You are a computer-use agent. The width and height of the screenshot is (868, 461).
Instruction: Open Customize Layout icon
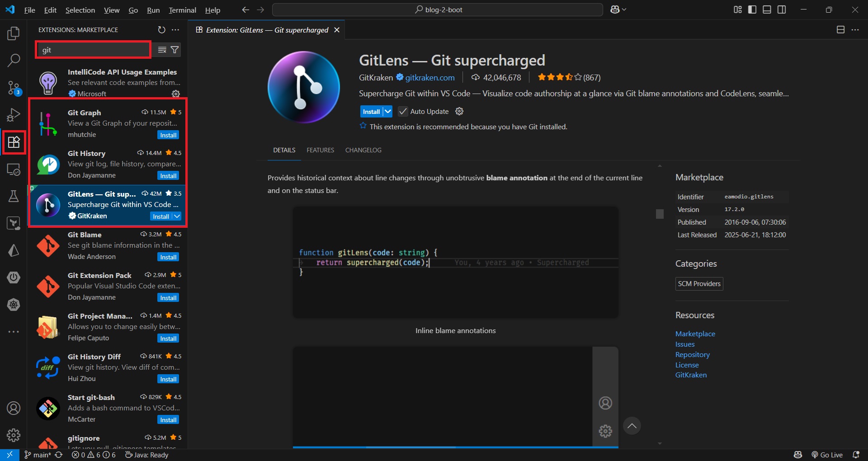738,9
